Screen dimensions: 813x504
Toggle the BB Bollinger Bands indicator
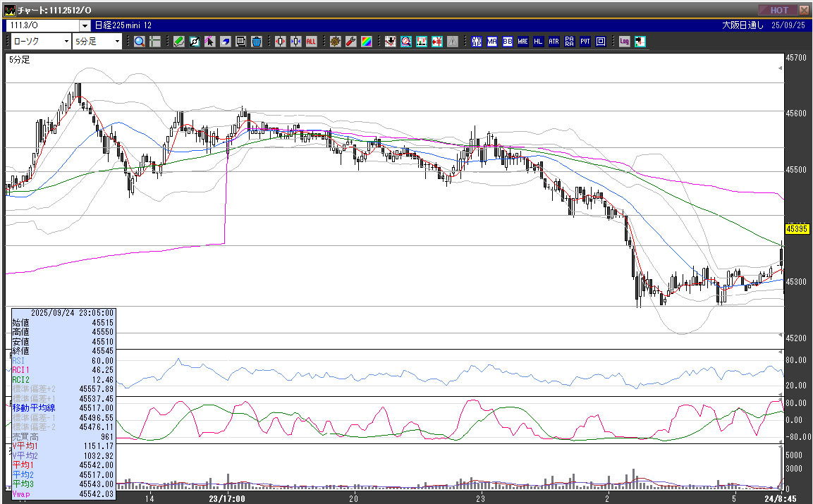(x=507, y=42)
